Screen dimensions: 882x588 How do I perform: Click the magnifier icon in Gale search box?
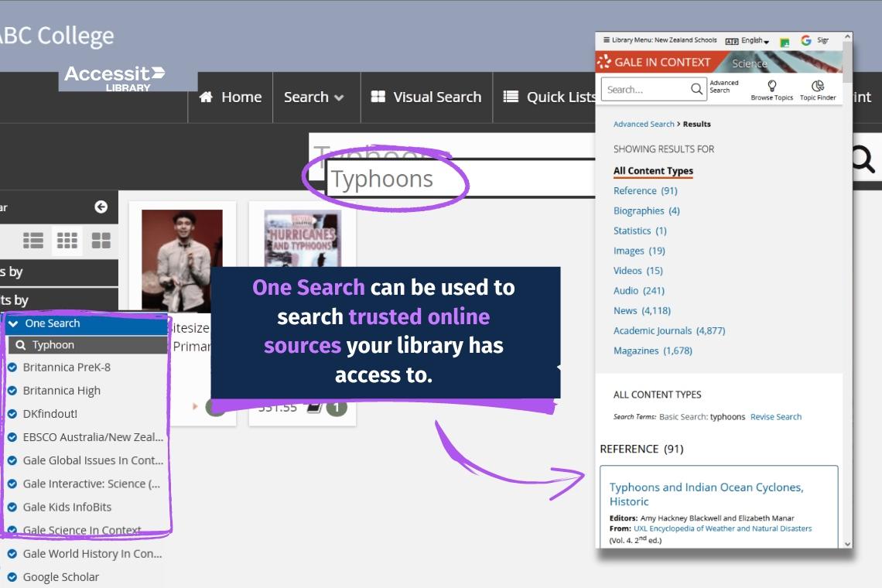pos(696,90)
